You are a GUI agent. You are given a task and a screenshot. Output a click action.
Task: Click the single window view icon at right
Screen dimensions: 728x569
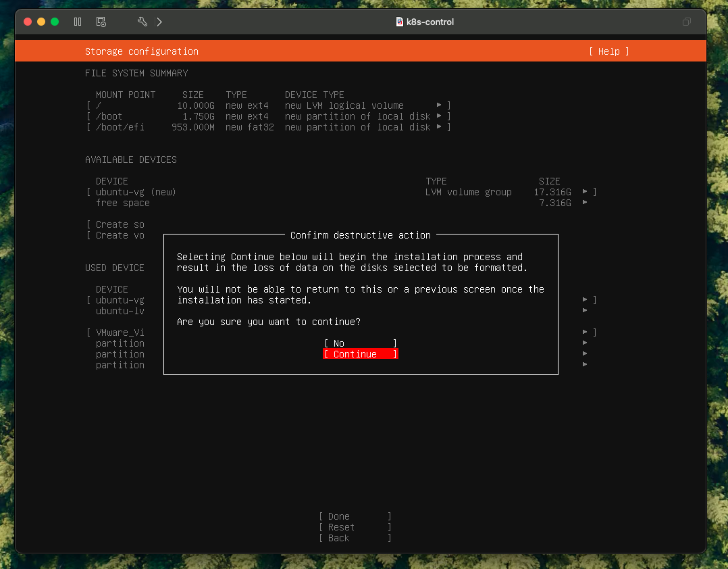[x=686, y=22]
